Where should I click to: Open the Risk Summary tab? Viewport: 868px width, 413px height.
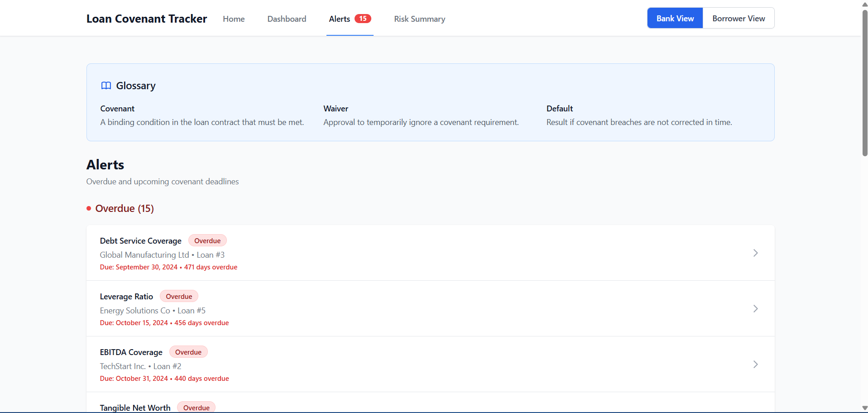pyautogui.click(x=420, y=19)
